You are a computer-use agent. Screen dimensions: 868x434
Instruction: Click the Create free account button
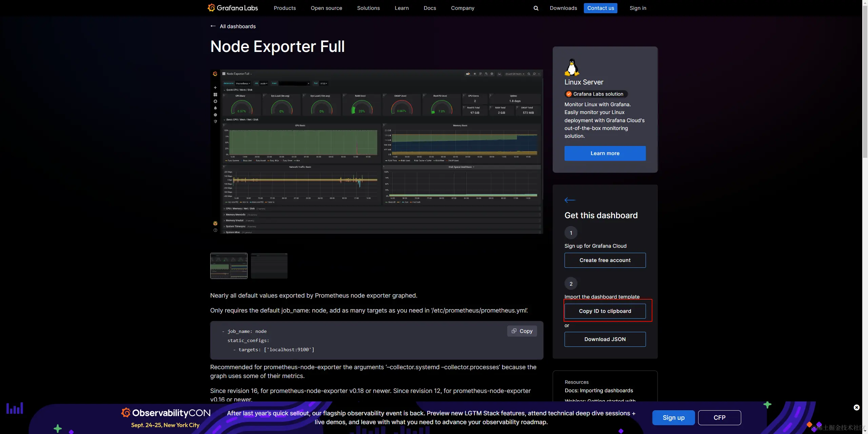tap(605, 260)
